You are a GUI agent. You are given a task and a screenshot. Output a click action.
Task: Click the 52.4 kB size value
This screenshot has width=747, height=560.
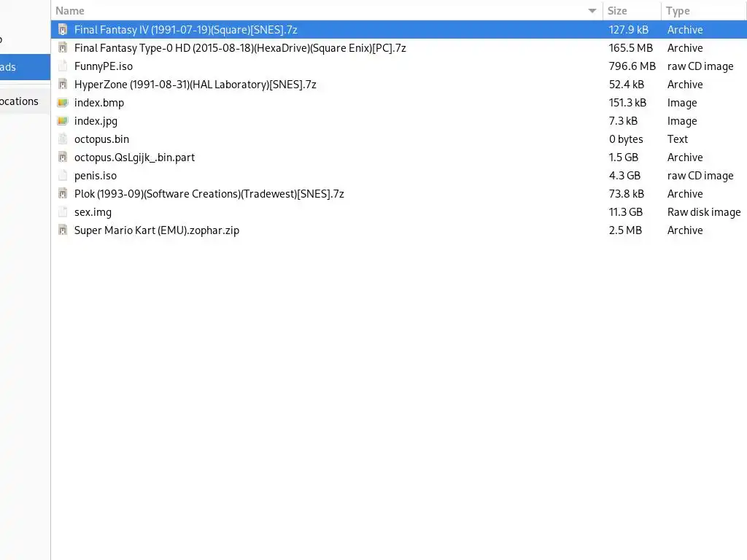(x=627, y=85)
